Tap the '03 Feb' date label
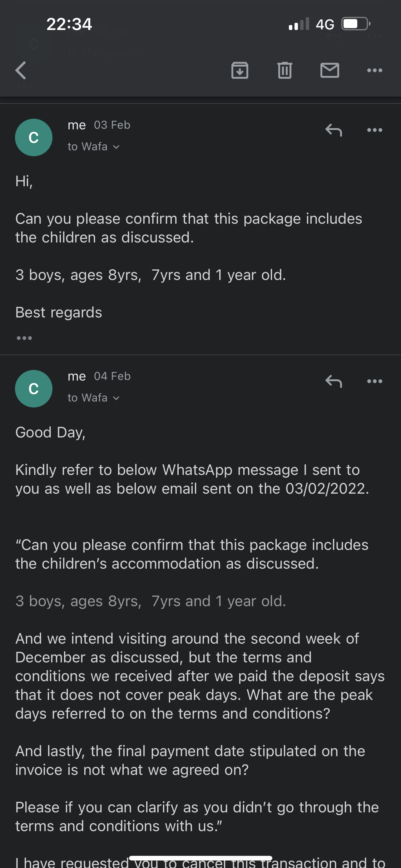Screen dimensions: 401x868 pyautogui.click(x=111, y=125)
